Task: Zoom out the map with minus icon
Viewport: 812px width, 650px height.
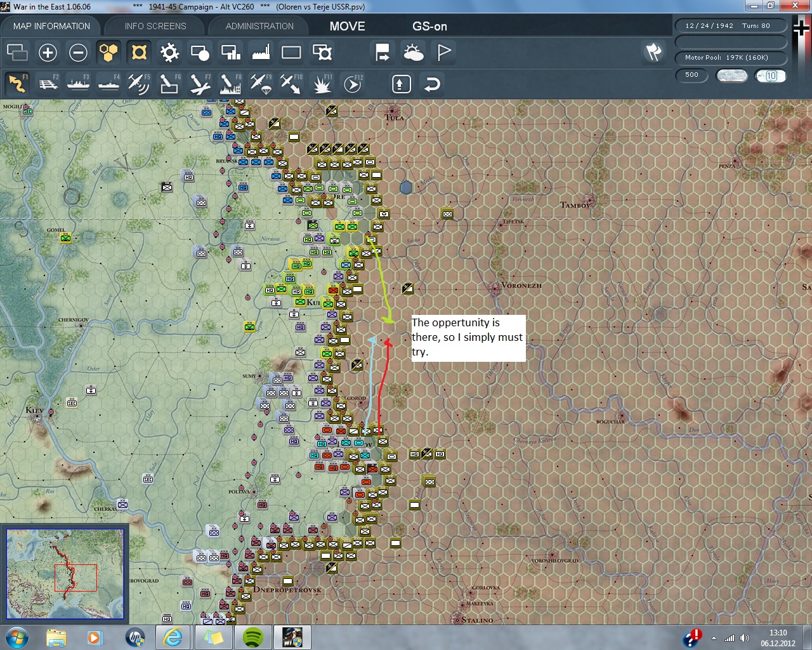Action: point(78,52)
